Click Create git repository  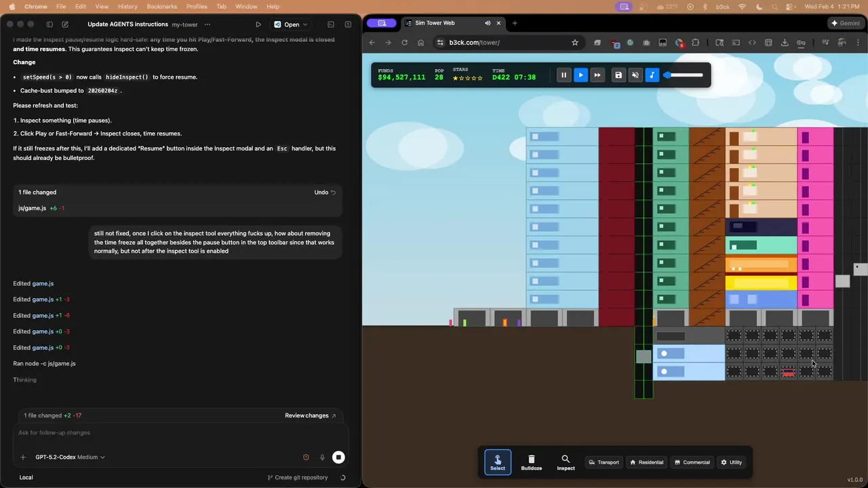click(298, 477)
